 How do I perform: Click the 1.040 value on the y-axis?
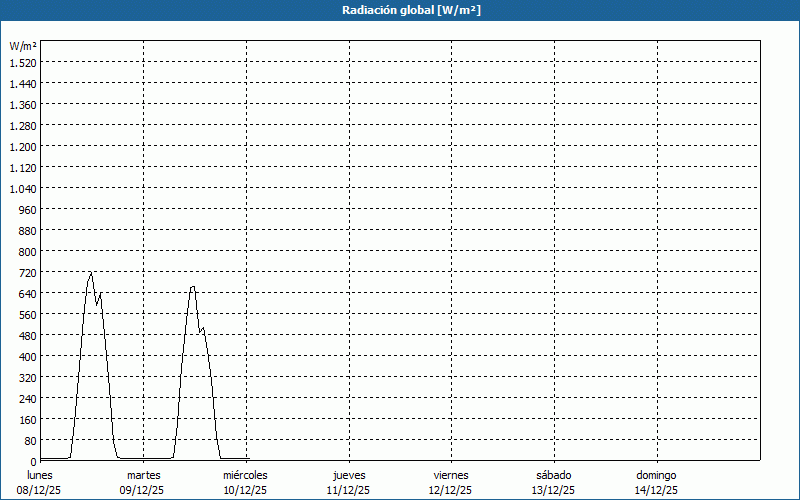[23, 188]
